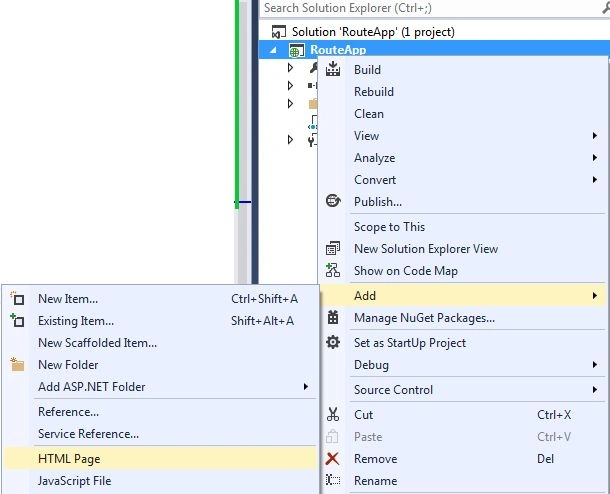
Task: Click the Shift+Alt+A shortcut text
Action: (x=263, y=321)
